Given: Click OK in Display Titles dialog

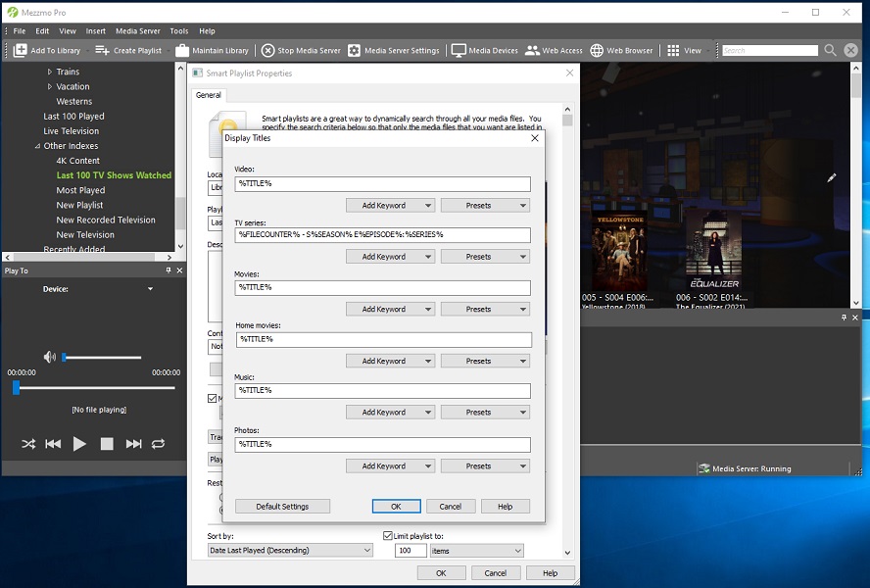Looking at the screenshot, I should click(x=396, y=507).
